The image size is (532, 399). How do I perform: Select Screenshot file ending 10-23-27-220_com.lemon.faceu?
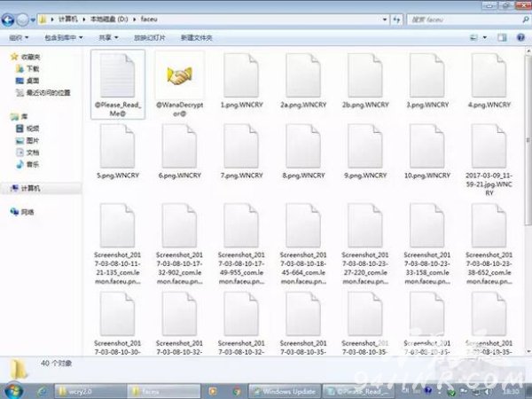(365, 244)
